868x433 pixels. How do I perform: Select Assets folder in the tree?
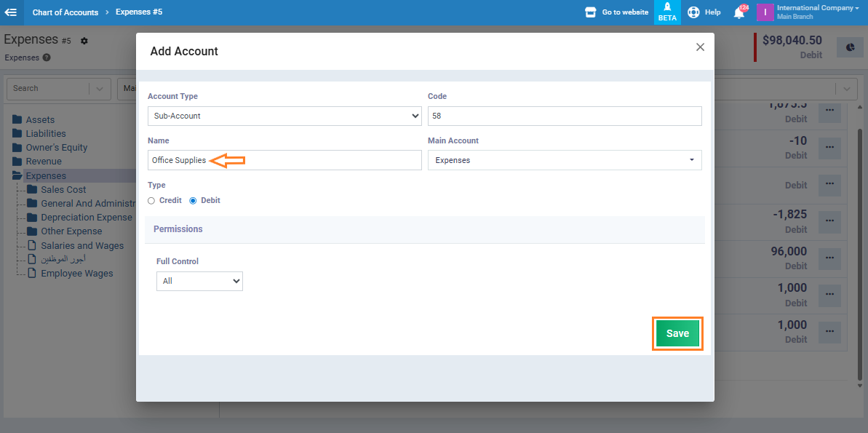point(40,119)
